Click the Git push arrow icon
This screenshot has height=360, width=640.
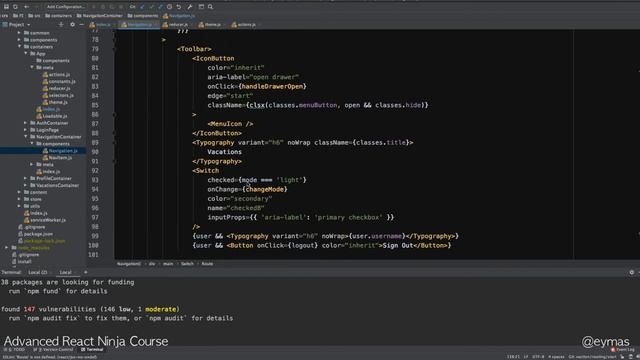[160, 7]
